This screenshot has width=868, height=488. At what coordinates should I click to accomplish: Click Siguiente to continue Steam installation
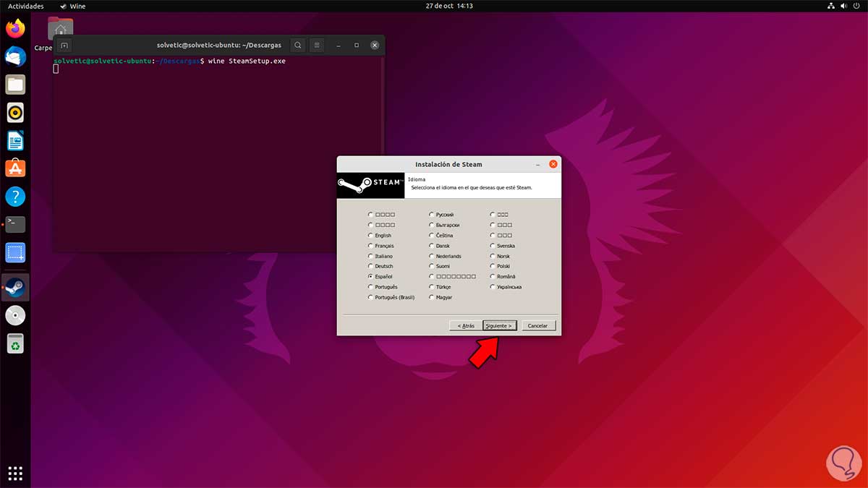[x=499, y=325]
